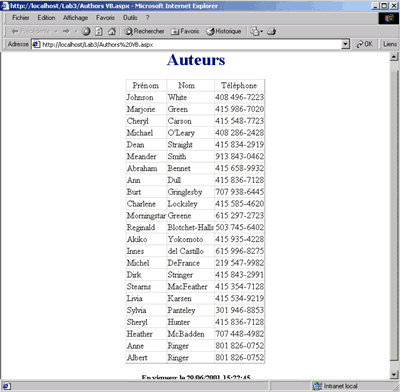Click the Stop loading icon

pyautogui.click(x=86, y=31)
